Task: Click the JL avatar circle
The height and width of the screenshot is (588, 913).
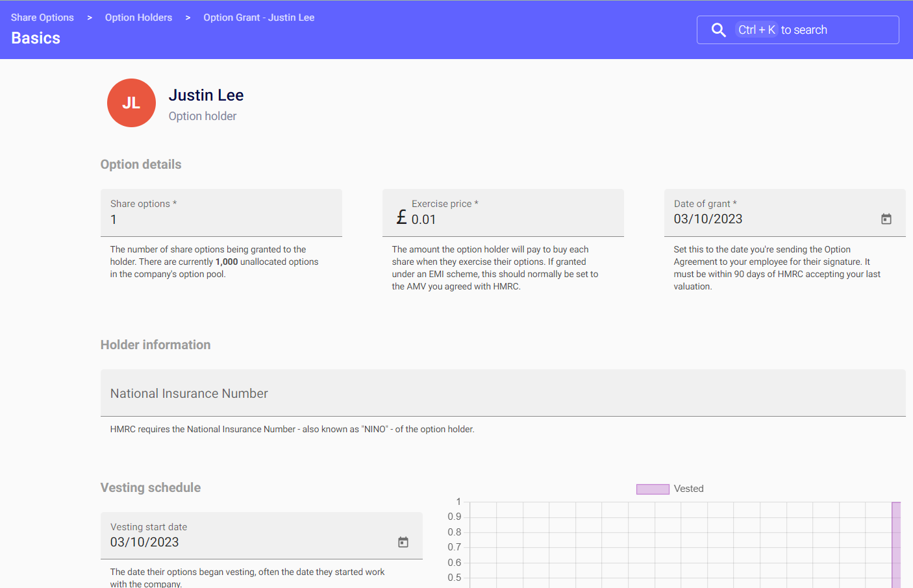Action: [131, 103]
